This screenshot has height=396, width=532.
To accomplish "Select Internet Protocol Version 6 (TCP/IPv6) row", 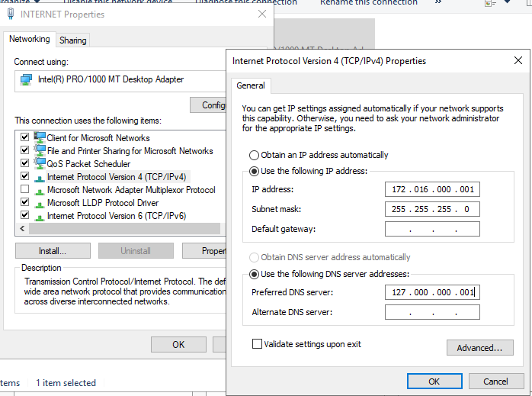I will [117, 216].
